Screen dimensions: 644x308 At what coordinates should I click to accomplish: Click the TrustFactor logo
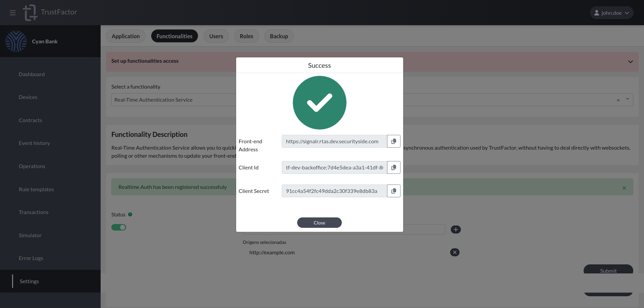30,12
